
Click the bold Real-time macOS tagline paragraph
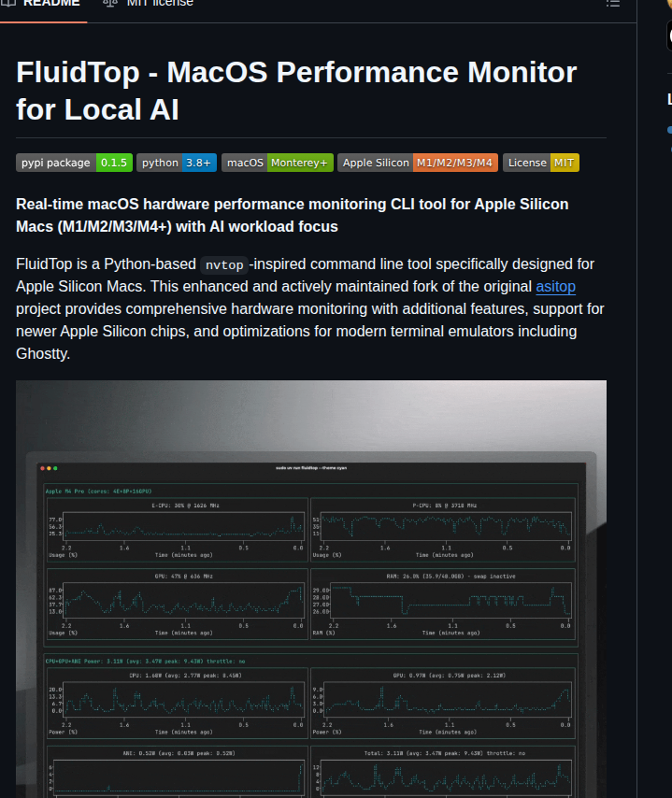pyautogui.click(x=293, y=215)
